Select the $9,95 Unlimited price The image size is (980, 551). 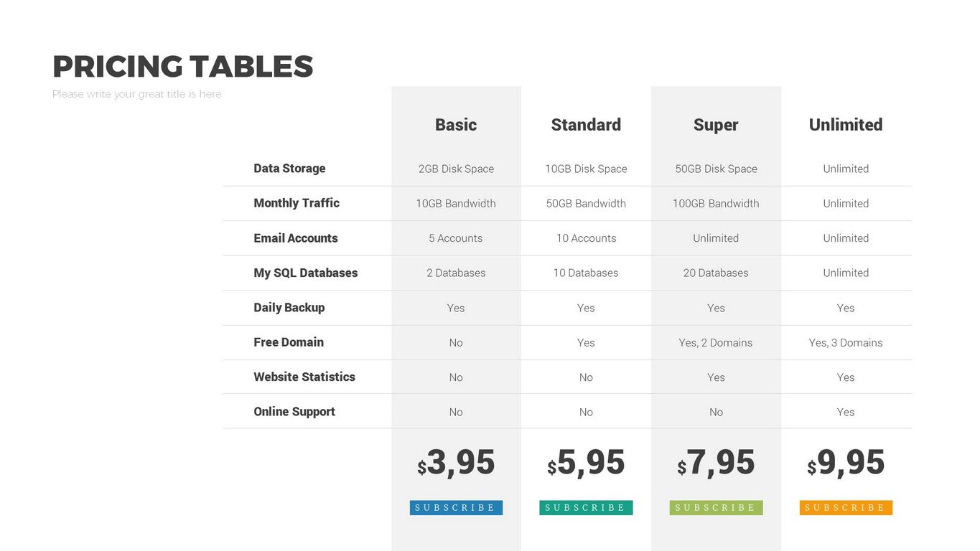[846, 463]
